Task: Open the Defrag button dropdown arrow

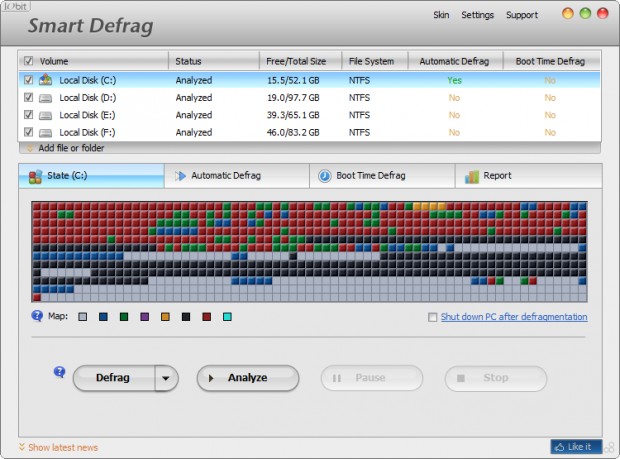Action: tap(166, 378)
